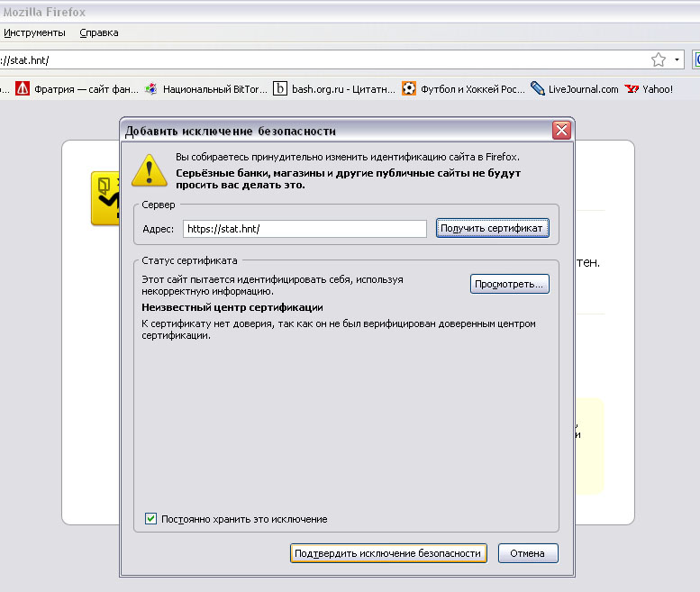Click the 'Получить сертификат' button

[492, 229]
